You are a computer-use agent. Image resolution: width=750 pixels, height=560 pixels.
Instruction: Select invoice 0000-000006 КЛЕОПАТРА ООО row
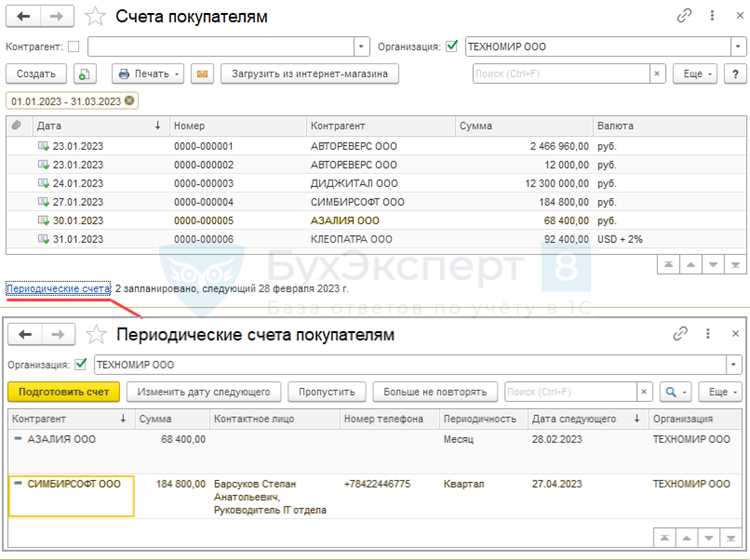376,239
